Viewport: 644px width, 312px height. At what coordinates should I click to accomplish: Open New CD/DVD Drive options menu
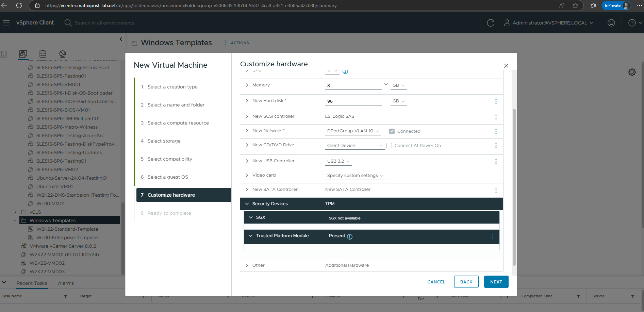point(496,146)
